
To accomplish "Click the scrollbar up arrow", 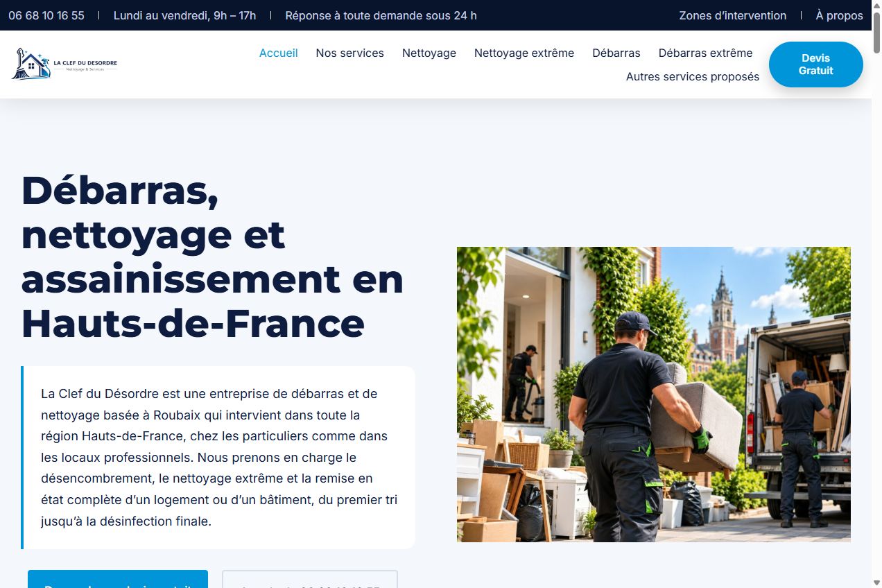I will coord(876,6).
